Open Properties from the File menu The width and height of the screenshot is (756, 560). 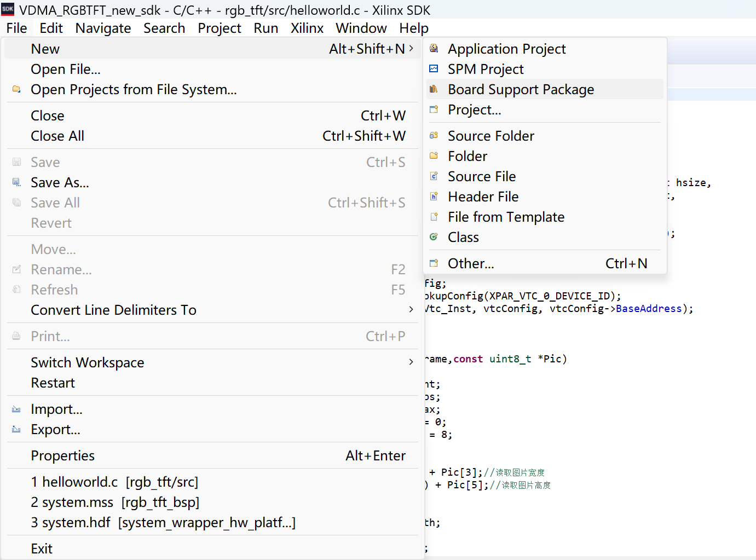(x=212, y=455)
